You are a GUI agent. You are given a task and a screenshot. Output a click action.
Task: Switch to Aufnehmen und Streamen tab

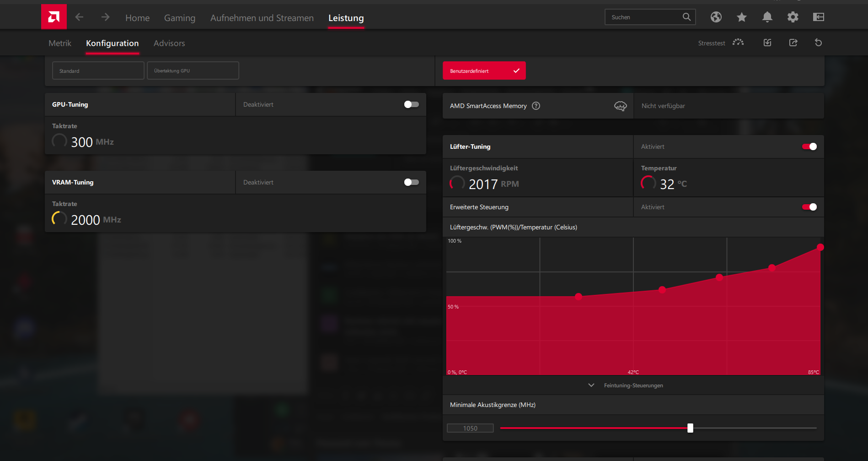point(262,18)
